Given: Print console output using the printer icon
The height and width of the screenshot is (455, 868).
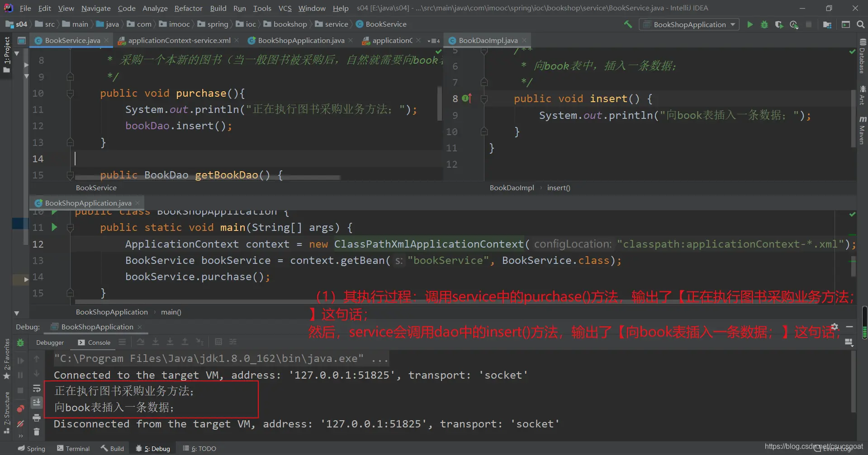Looking at the screenshot, I should (37, 417).
